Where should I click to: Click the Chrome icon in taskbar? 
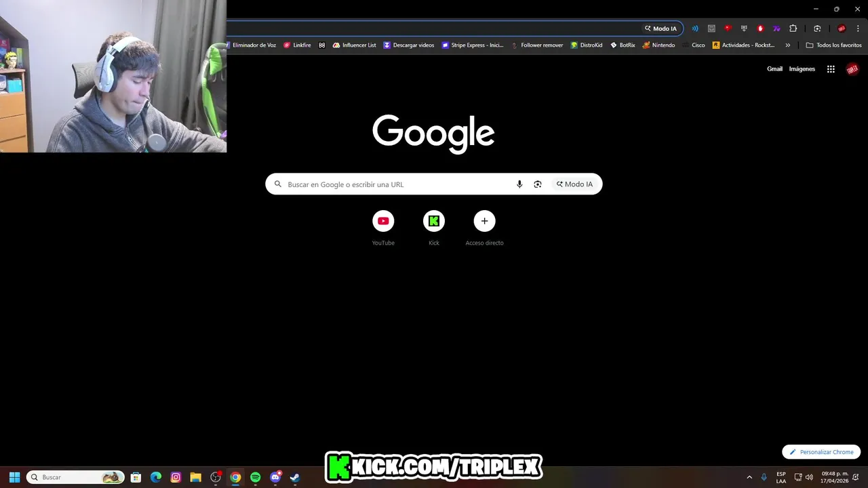pyautogui.click(x=235, y=477)
